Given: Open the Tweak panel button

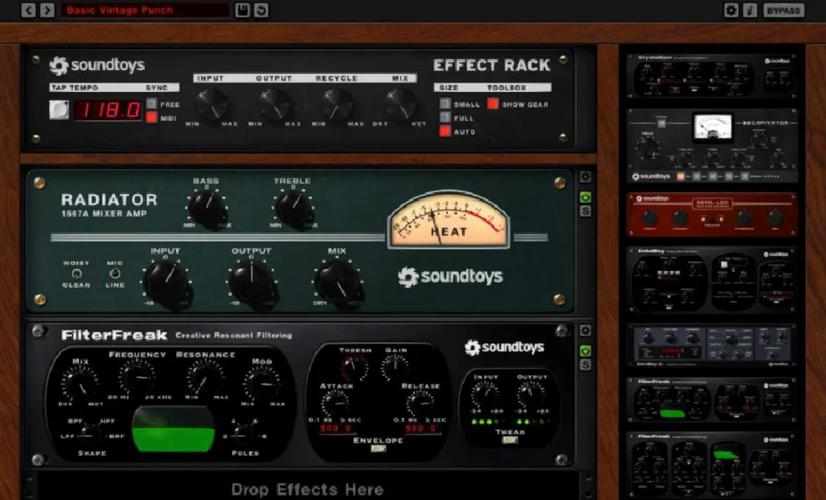Looking at the screenshot, I should (x=509, y=439).
